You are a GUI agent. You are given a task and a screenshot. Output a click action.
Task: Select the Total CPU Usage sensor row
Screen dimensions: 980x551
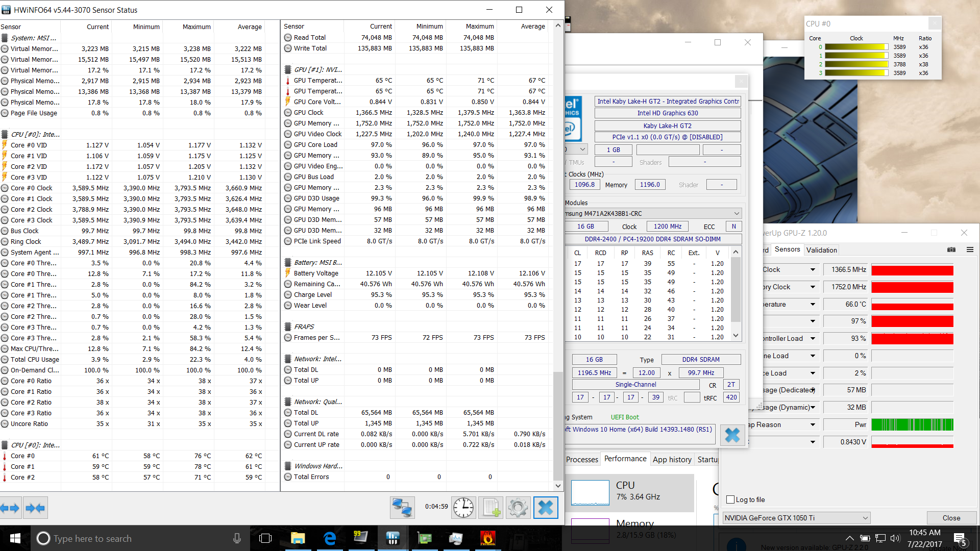(x=133, y=360)
